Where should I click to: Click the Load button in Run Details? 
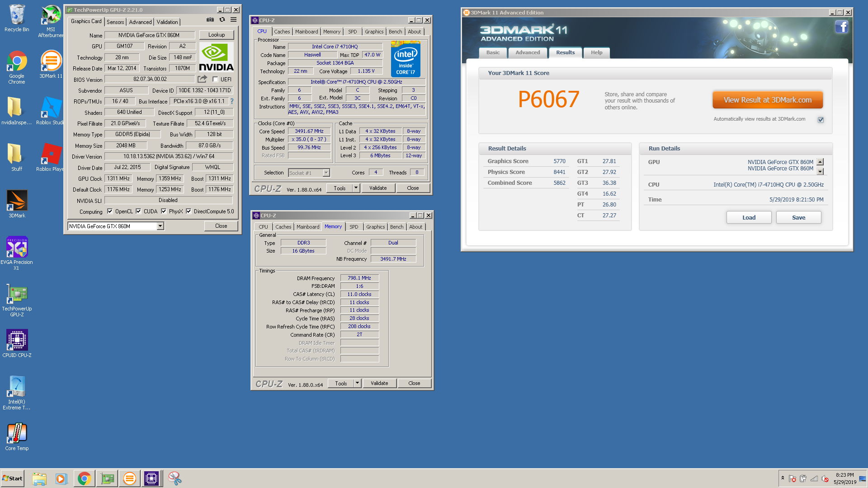coord(749,217)
